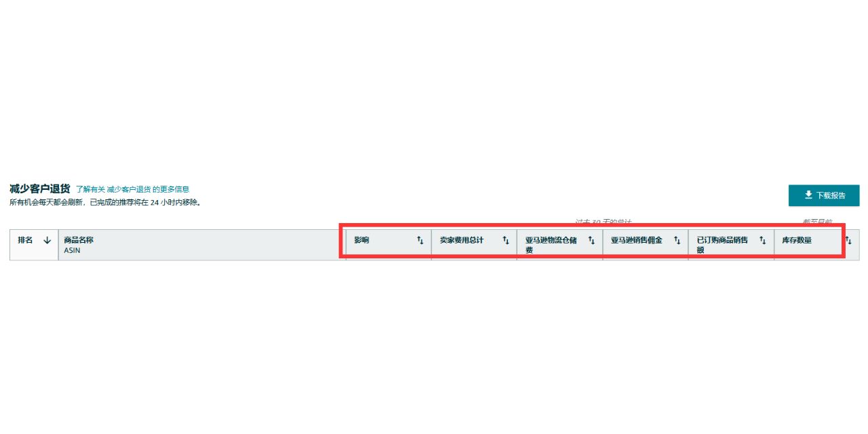The width and height of the screenshot is (868, 434).
Task: Select the 排名 column header
Action: pyautogui.click(x=34, y=245)
